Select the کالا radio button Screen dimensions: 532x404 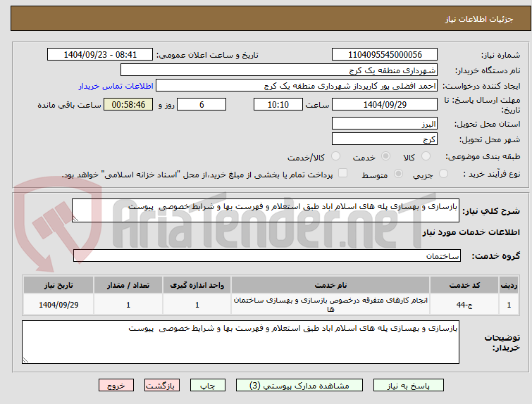426,156
